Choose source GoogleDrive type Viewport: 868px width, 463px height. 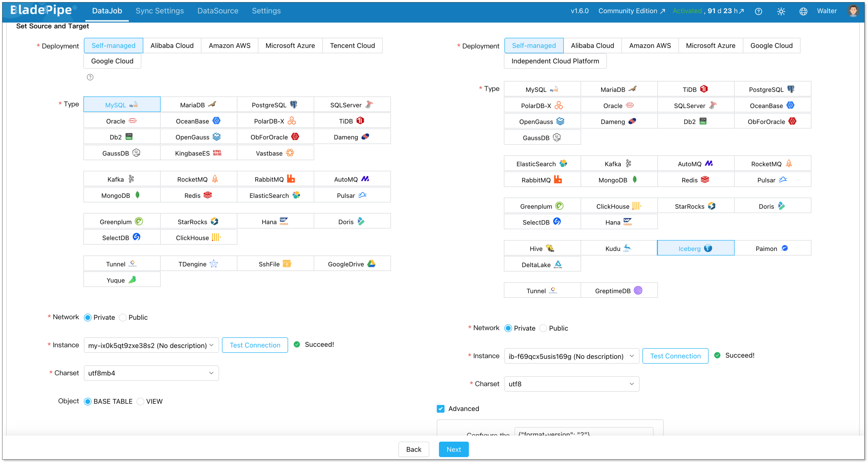pyautogui.click(x=352, y=264)
